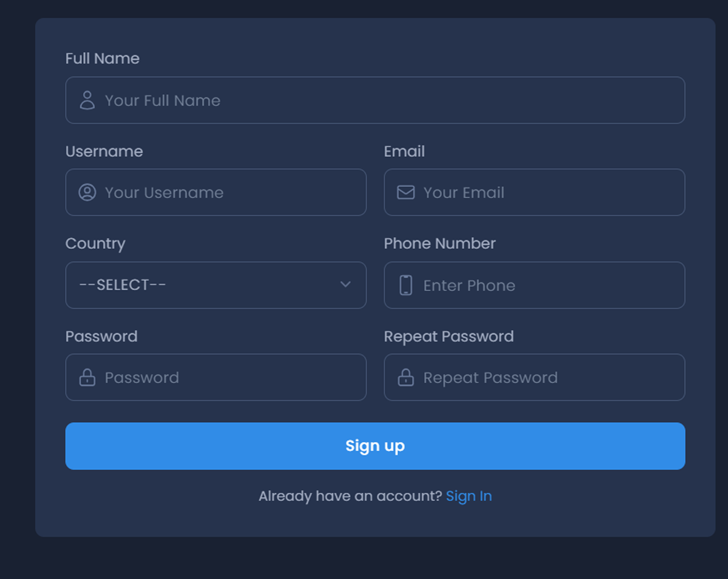Image resolution: width=728 pixels, height=579 pixels.
Task: Click the Repeat Password label above field
Action: click(448, 336)
